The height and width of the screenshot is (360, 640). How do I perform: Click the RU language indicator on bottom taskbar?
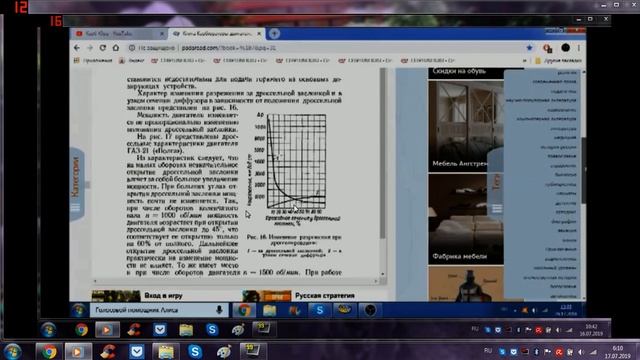(488, 351)
